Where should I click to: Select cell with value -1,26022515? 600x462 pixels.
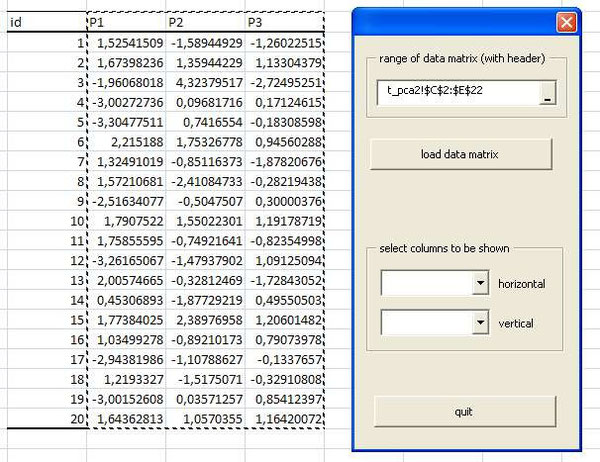click(285, 43)
